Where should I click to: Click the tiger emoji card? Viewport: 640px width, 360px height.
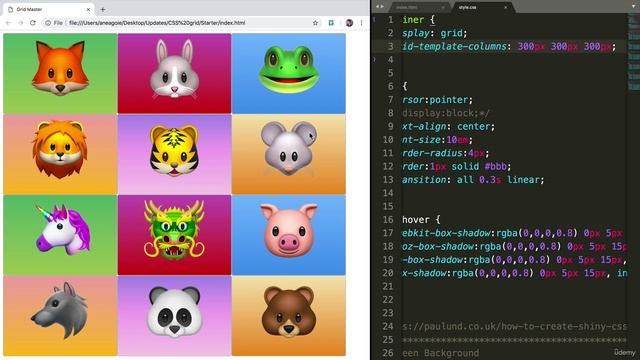[174, 154]
